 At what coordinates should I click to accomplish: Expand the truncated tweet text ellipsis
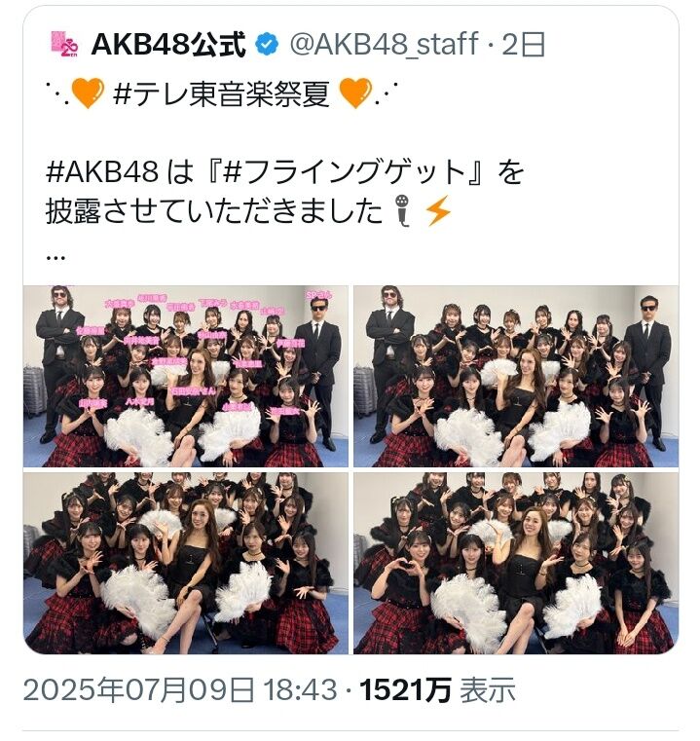pyautogui.click(x=55, y=258)
